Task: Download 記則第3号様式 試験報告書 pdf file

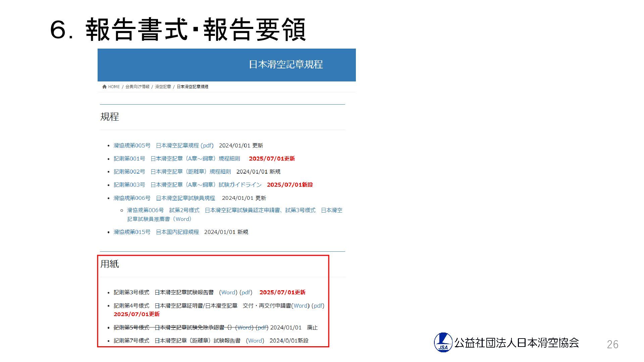Action: [246, 292]
